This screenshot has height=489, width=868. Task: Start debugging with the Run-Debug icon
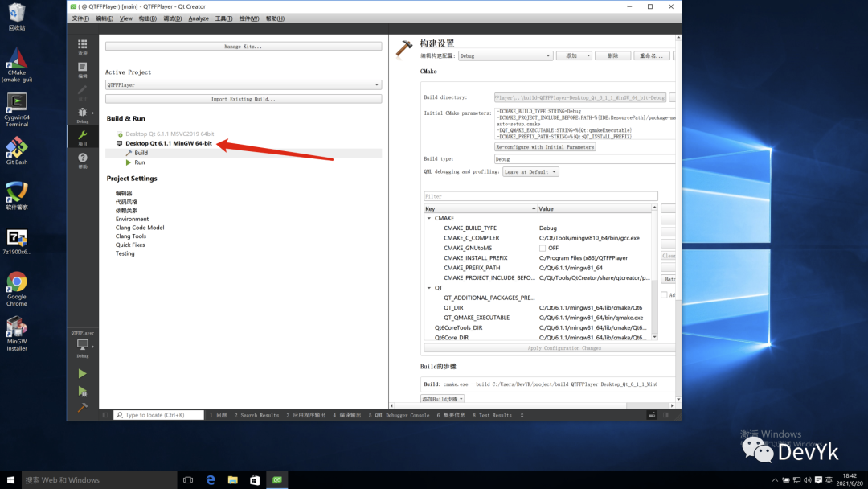83,391
